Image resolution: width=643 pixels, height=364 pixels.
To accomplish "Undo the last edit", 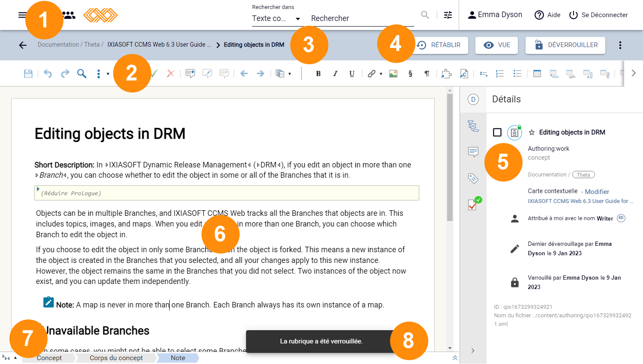I will coord(48,74).
